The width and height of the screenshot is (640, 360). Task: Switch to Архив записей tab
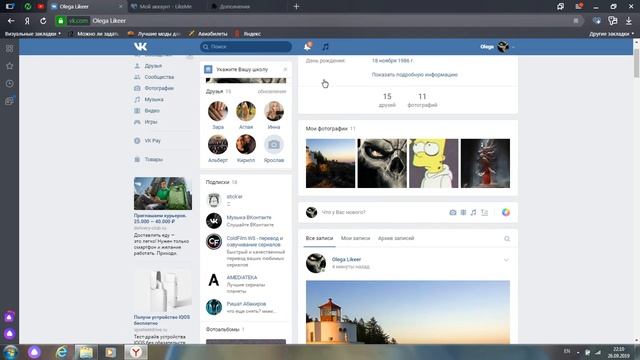(x=396, y=238)
